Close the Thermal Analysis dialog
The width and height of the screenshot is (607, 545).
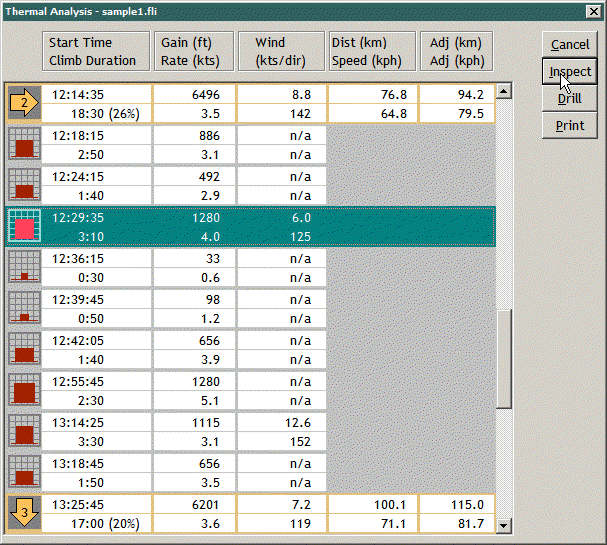coord(594,11)
